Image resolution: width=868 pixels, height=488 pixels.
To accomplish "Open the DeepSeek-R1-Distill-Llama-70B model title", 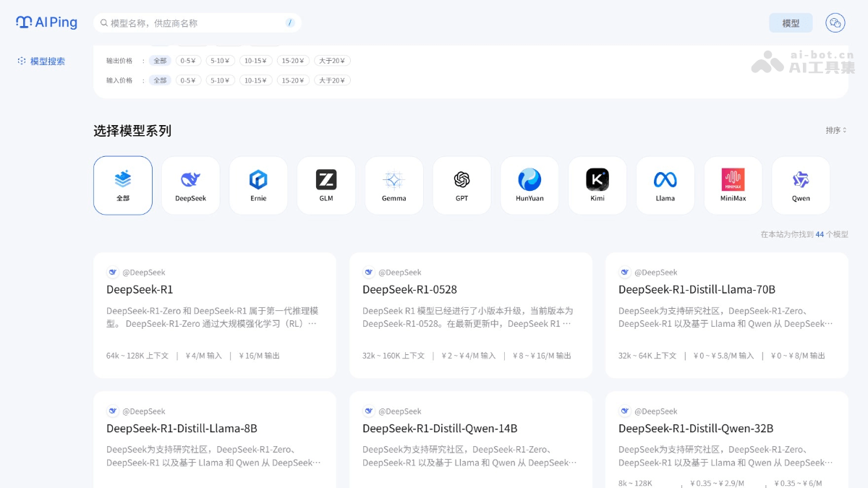I will pos(697,289).
